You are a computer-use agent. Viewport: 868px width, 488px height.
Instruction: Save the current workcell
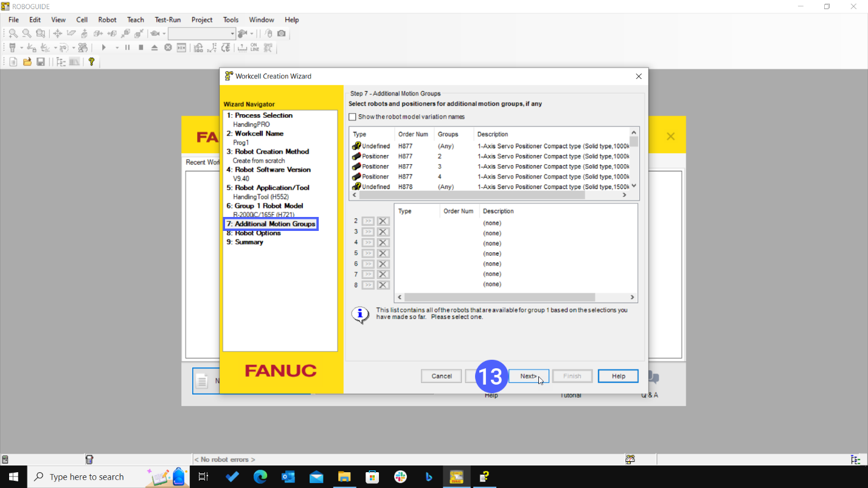[40, 61]
